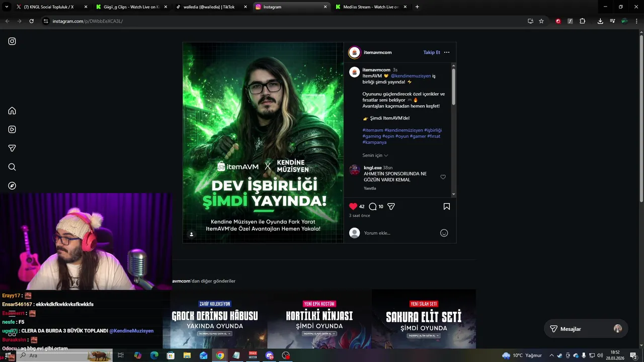The image size is (644, 362).
Task: Open Grock Derinsu Kabusu post thumbnail
Action: 215,319
